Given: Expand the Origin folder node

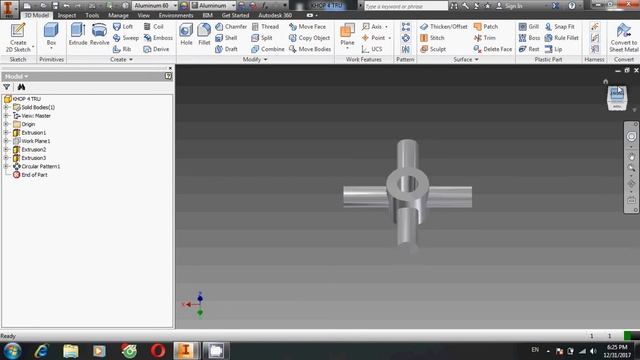Looking at the screenshot, I should click(x=6, y=124).
